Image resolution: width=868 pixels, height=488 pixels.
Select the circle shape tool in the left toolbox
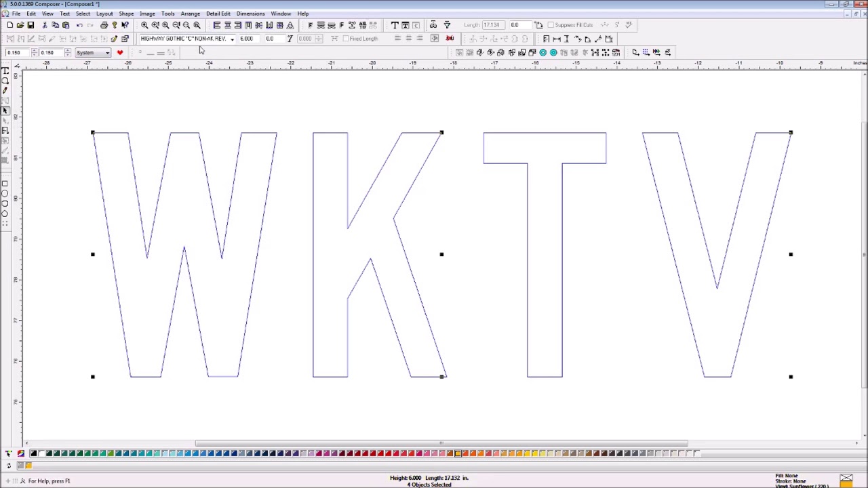coord(5,193)
